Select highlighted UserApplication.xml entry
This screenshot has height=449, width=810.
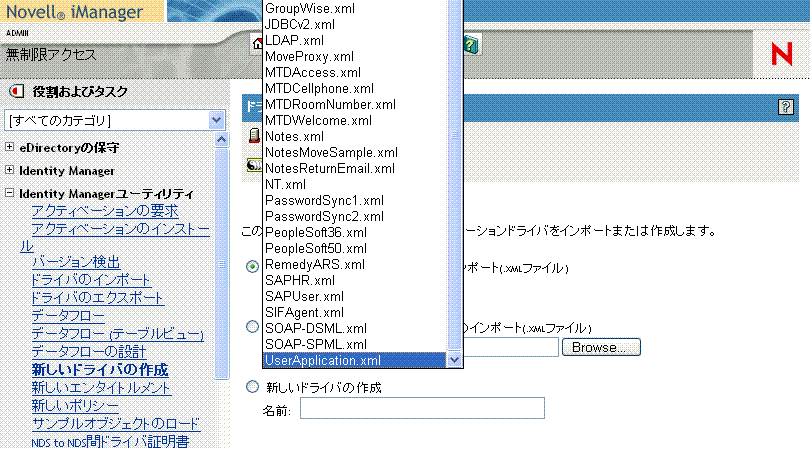coord(355,360)
